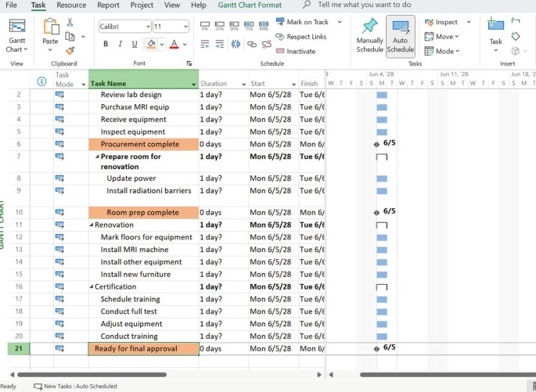536x392 pixels.
Task: Click the Format Painter brush icon
Action: tap(70, 51)
